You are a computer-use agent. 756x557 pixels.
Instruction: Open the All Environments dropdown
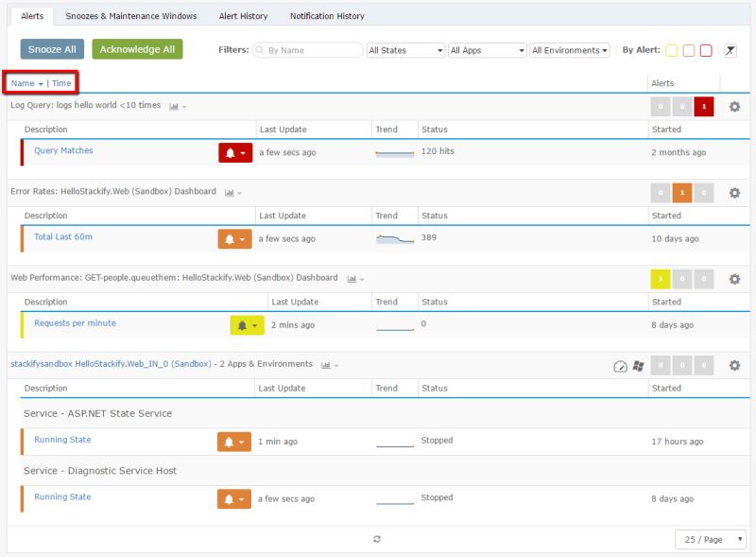570,50
